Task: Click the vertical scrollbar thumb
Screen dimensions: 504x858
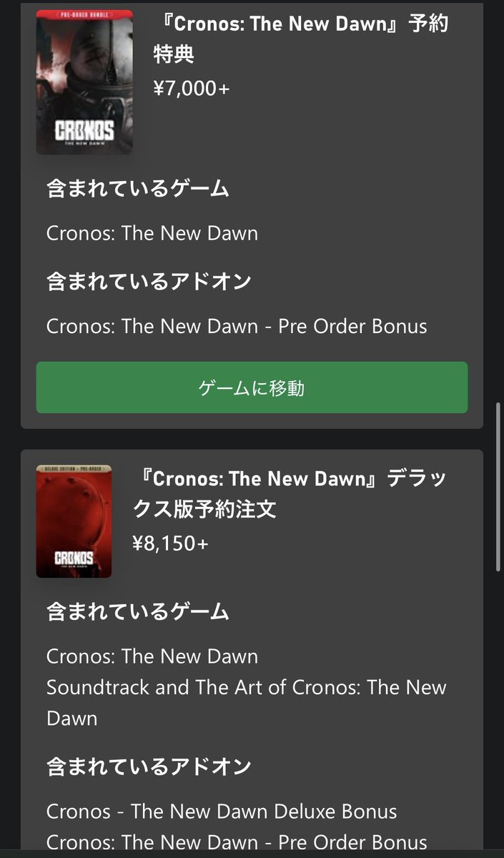Action: 498,487
